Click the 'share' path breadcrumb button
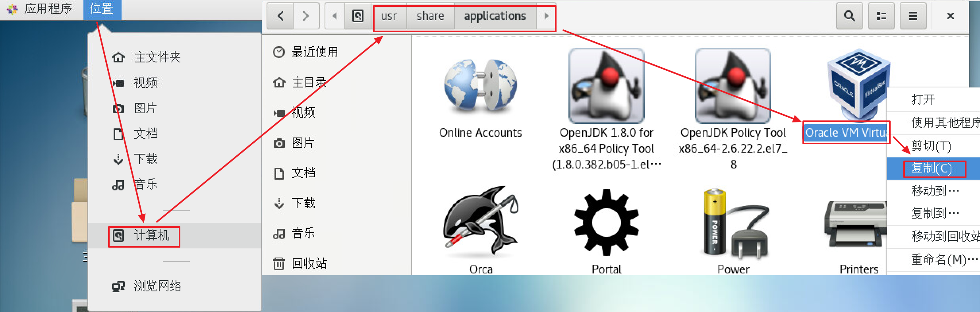The image size is (980, 312). pyautogui.click(x=430, y=16)
